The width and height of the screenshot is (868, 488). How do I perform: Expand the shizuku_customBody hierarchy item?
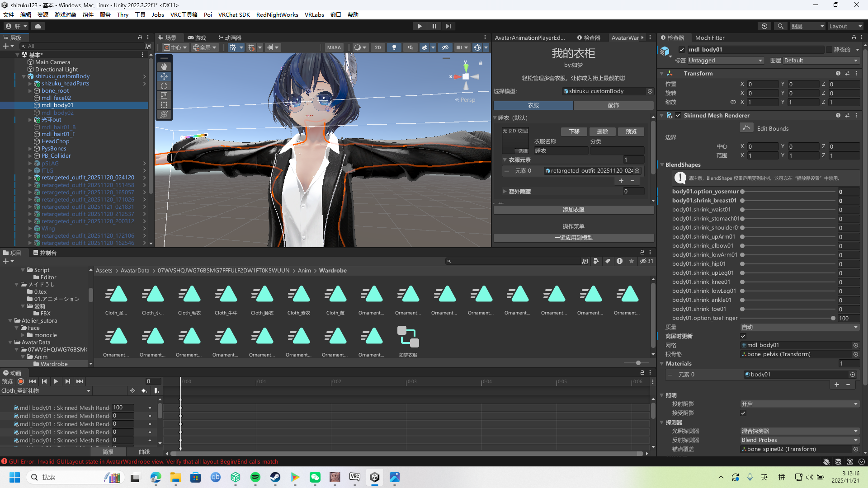coord(24,76)
